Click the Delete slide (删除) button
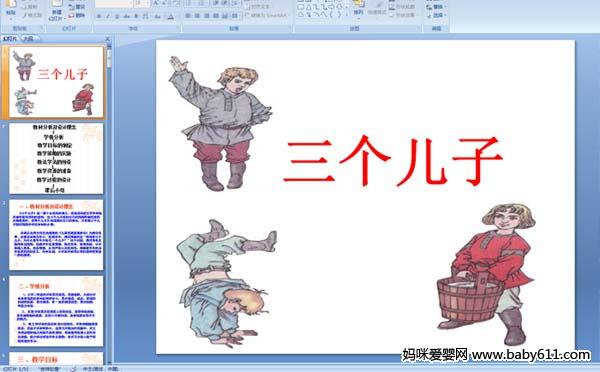 tap(77, 15)
